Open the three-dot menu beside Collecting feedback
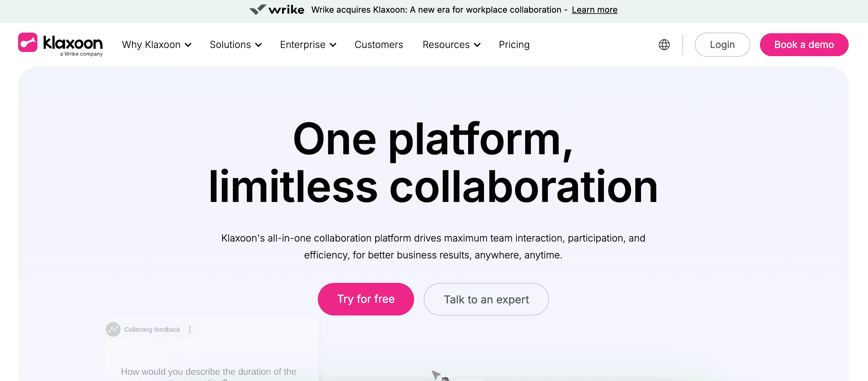Image resolution: width=868 pixels, height=381 pixels. pyautogui.click(x=190, y=329)
